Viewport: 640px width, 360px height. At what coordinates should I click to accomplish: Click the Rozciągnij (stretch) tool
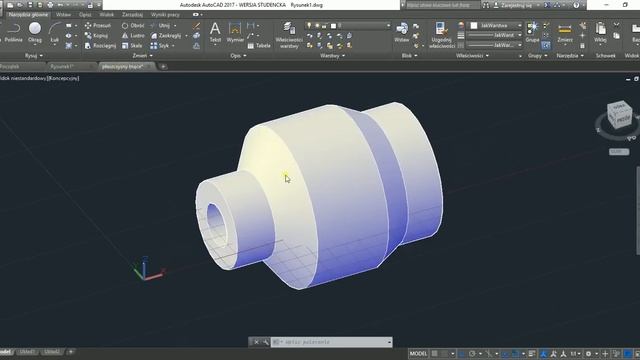100,46
